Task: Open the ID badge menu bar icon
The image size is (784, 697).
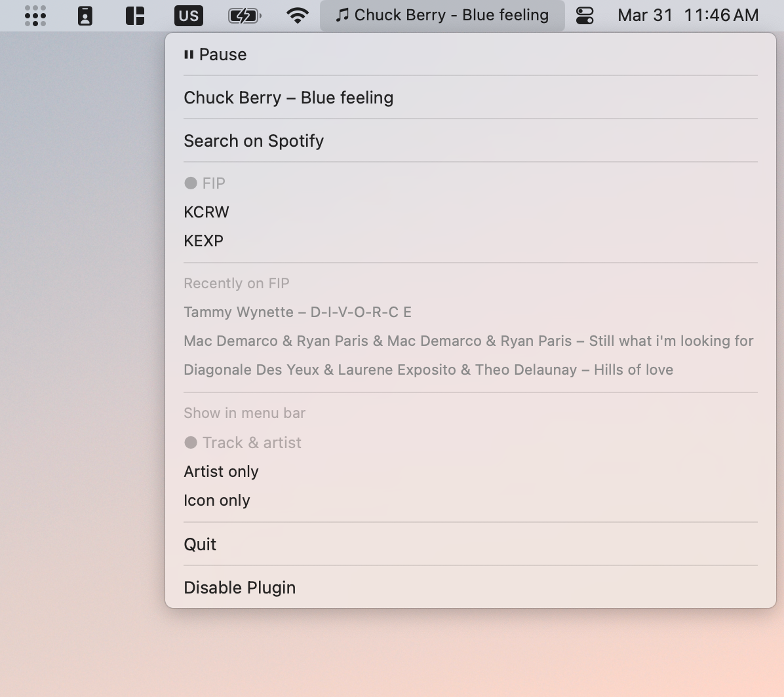Action: point(85,15)
